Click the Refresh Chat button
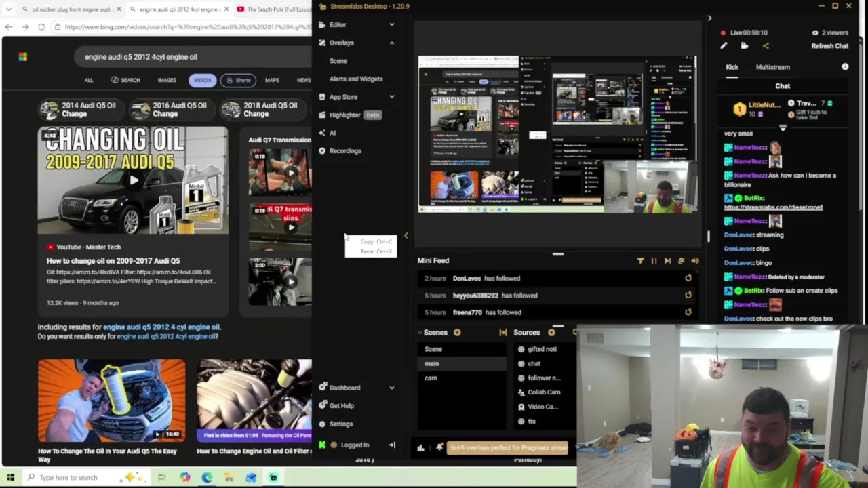Screen dimensions: 868x488 pos(830,46)
